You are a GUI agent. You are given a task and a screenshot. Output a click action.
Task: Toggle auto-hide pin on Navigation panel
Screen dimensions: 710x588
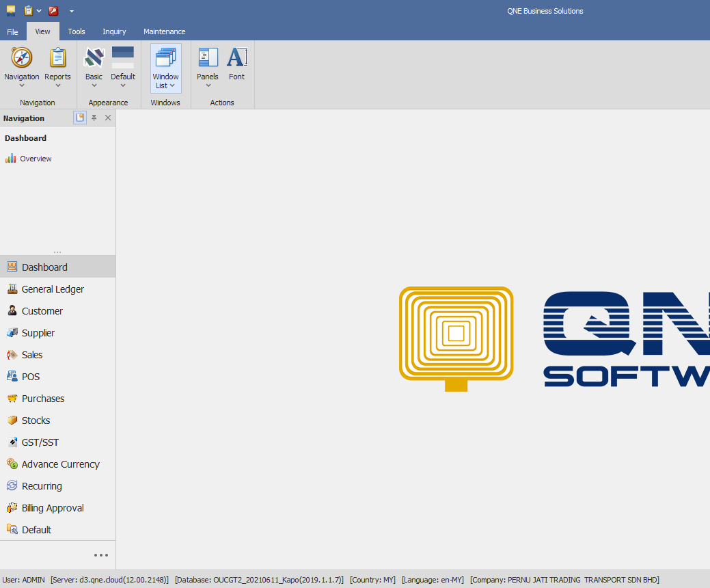click(94, 118)
